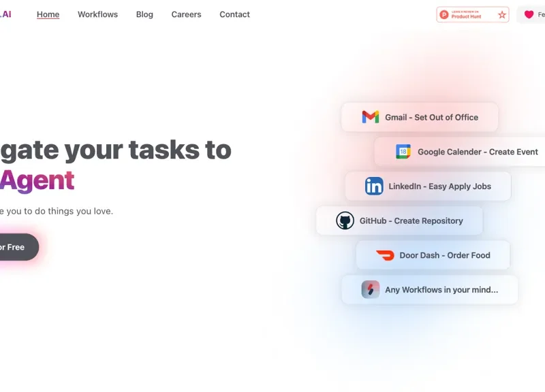Open the Contact nav link

[x=234, y=14]
